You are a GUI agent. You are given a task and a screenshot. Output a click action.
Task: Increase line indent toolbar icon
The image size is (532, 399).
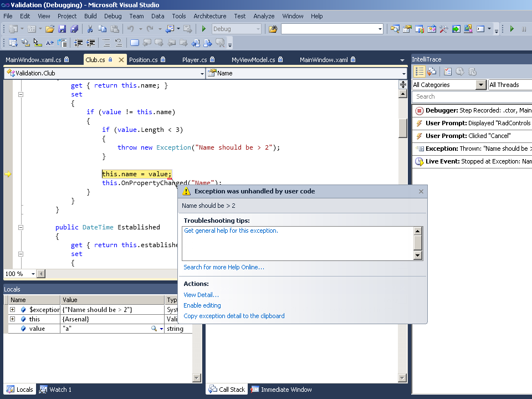tap(91, 43)
